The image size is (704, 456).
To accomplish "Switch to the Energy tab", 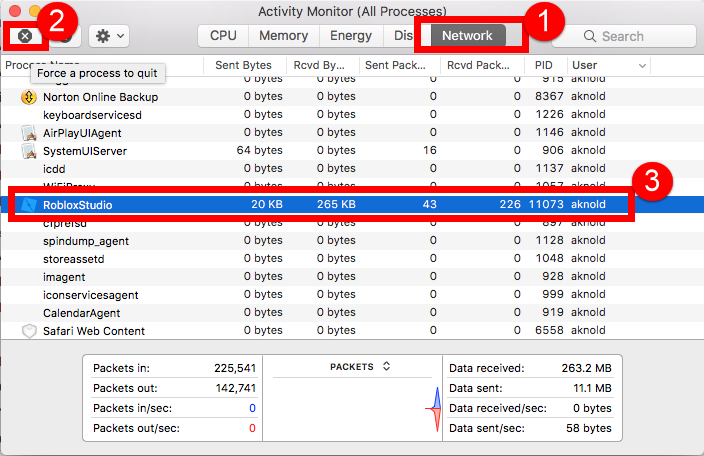I will (351, 36).
